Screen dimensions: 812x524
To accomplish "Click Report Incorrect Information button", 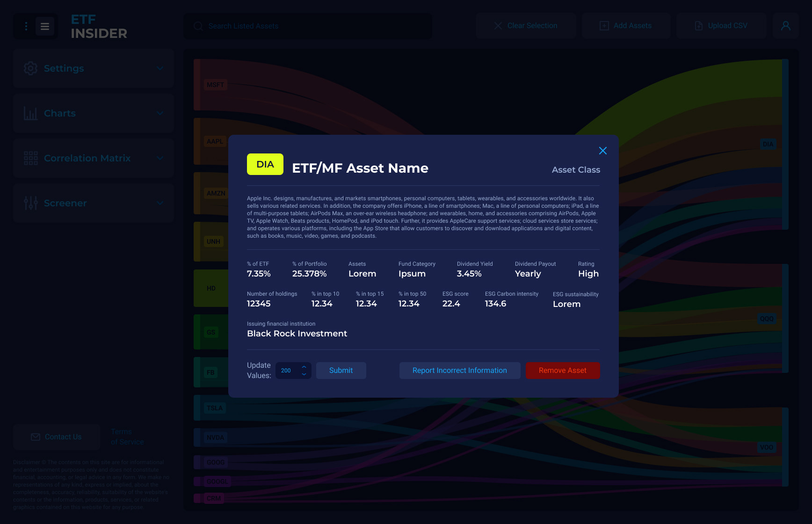I will point(460,371).
